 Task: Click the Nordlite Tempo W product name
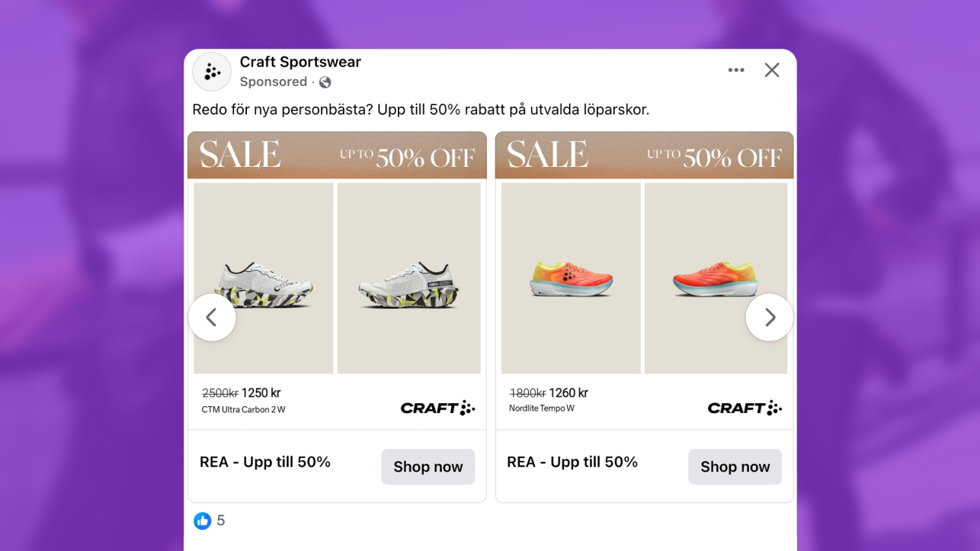click(x=541, y=408)
